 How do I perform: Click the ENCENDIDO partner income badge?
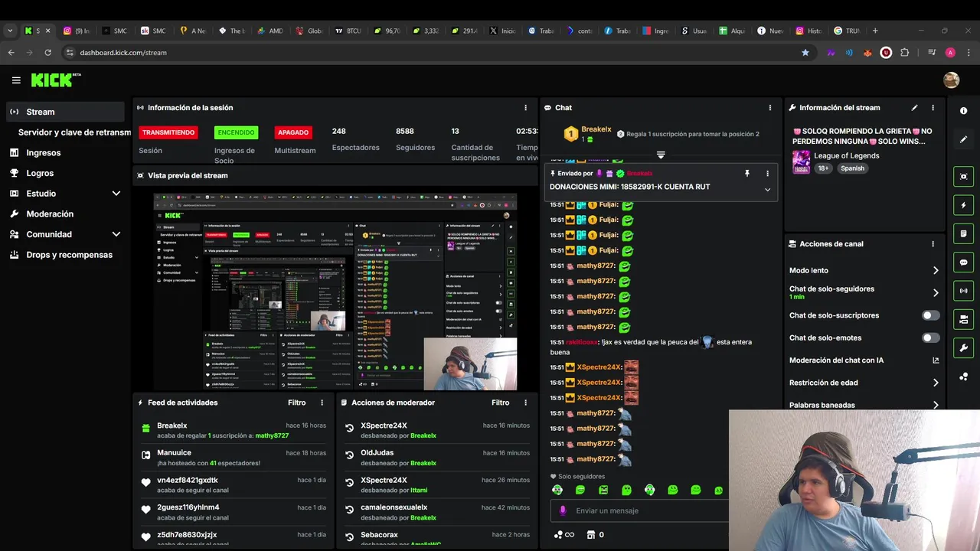[x=236, y=132]
